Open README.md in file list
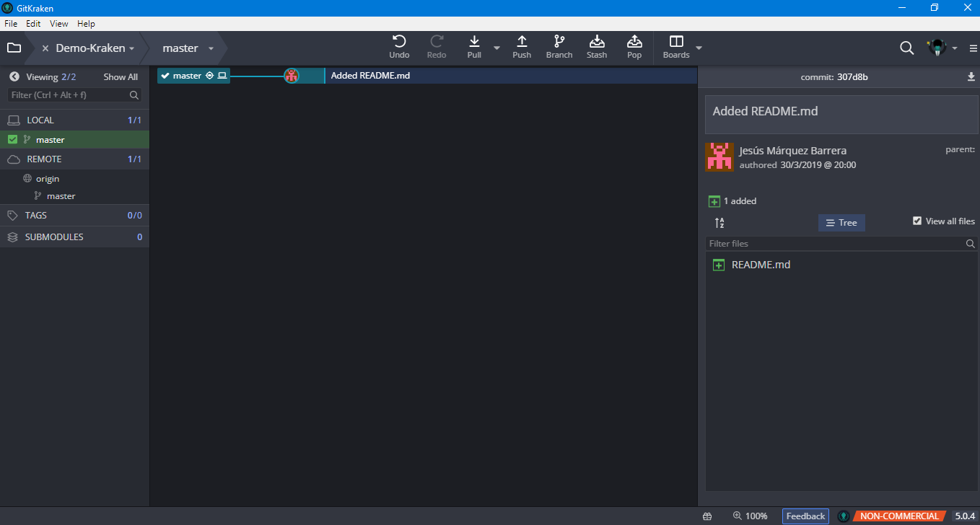This screenshot has height=525, width=980. point(761,265)
